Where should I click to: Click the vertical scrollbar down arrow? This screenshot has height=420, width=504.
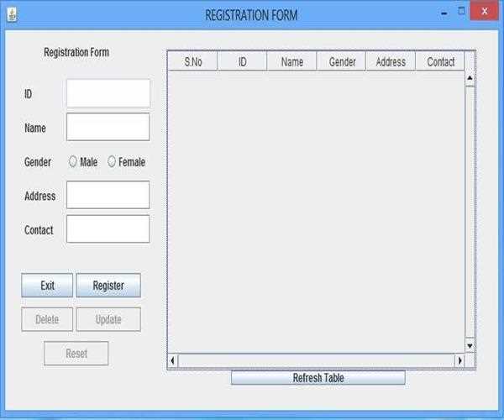coord(470,345)
